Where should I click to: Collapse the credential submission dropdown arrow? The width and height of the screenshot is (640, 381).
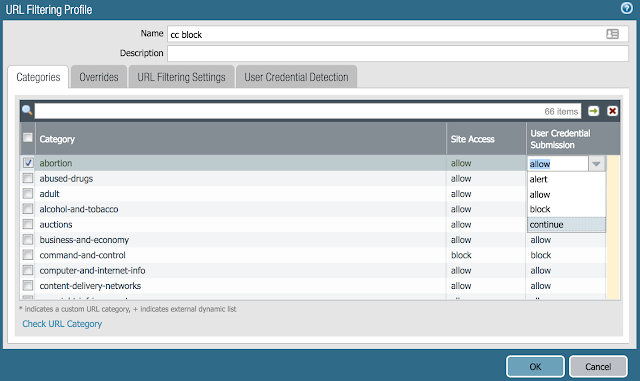pos(596,164)
